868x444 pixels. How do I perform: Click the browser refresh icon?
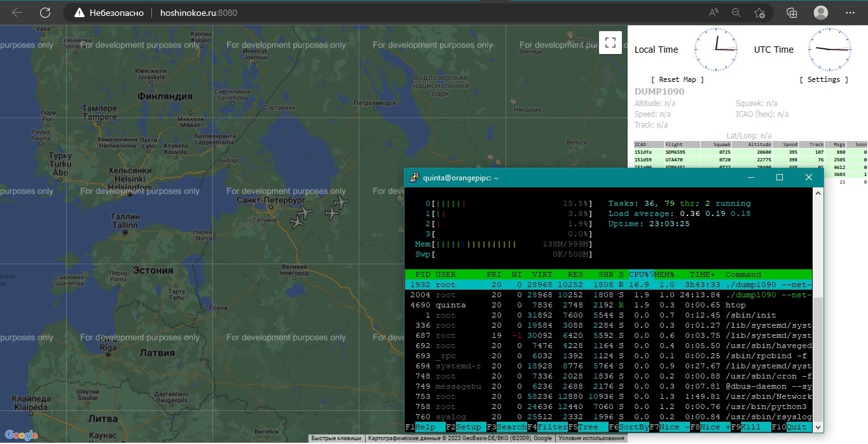pos(45,13)
